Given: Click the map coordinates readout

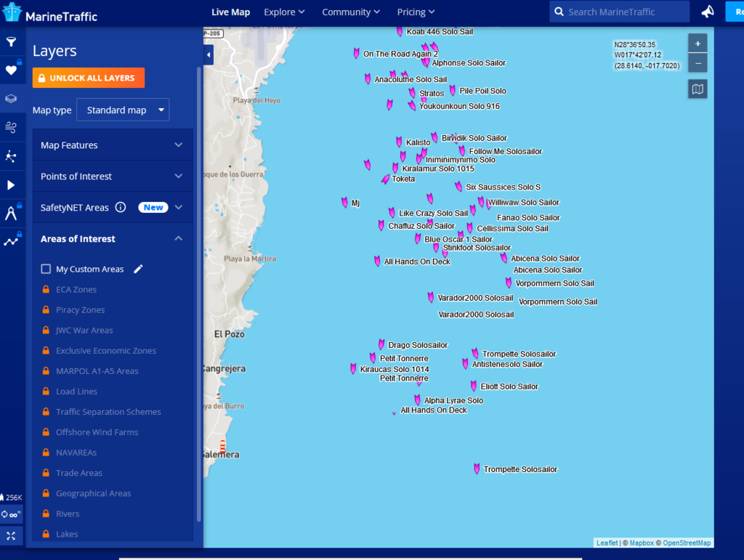Looking at the screenshot, I should (647, 55).
